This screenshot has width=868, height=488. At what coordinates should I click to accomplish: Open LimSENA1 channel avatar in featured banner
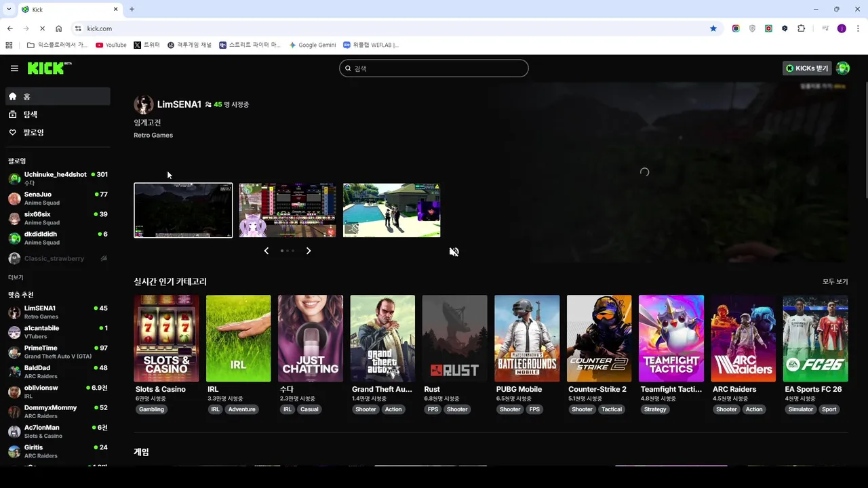(x=143, y=104)
